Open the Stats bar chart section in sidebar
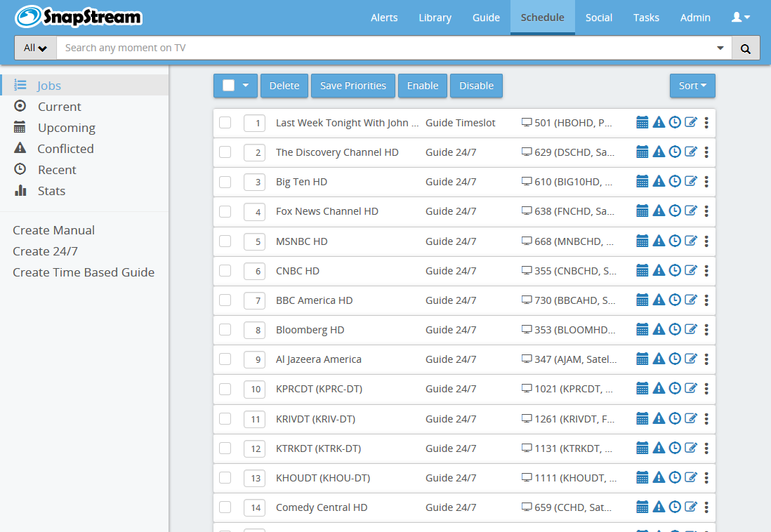This screenshot has height=532, width=771. coord(51,191)
